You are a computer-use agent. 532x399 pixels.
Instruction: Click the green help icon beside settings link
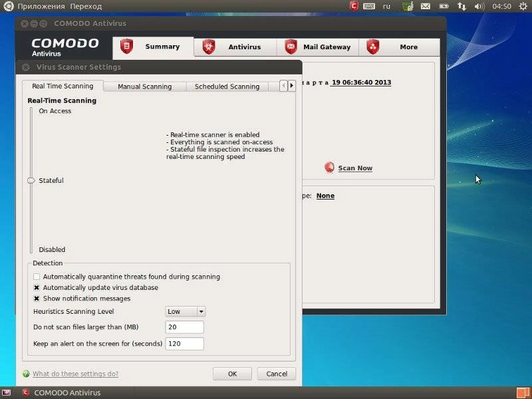(26, 374)
